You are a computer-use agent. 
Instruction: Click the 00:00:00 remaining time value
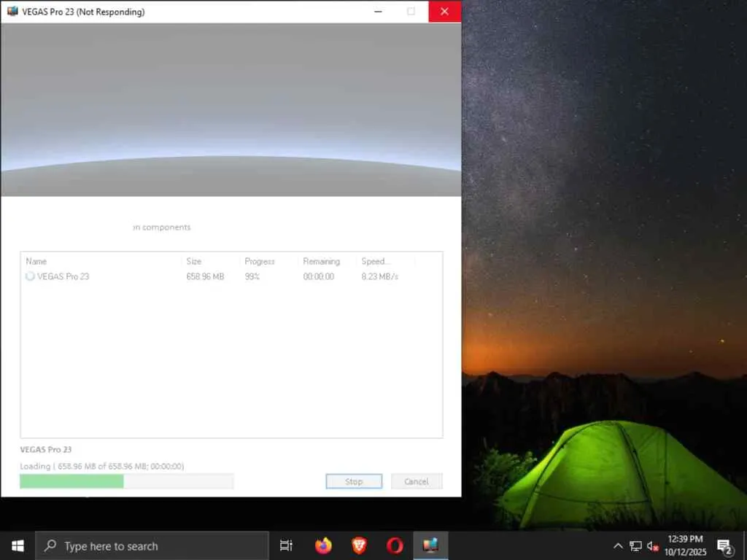point(319,276)
